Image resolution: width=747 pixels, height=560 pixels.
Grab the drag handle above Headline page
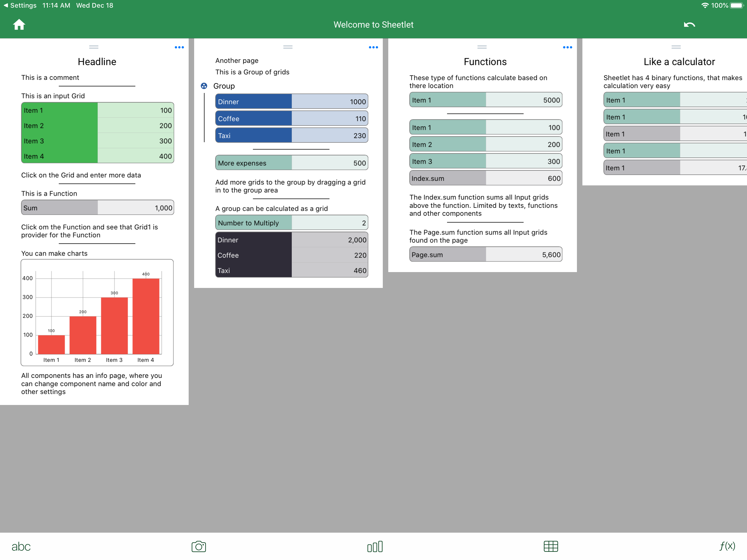point(94,47)
